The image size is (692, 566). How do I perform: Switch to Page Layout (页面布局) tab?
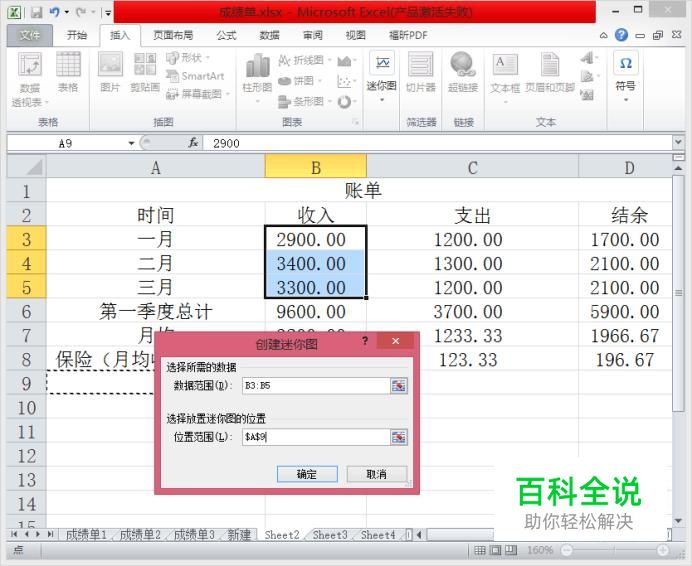click(x=173, y=35)
